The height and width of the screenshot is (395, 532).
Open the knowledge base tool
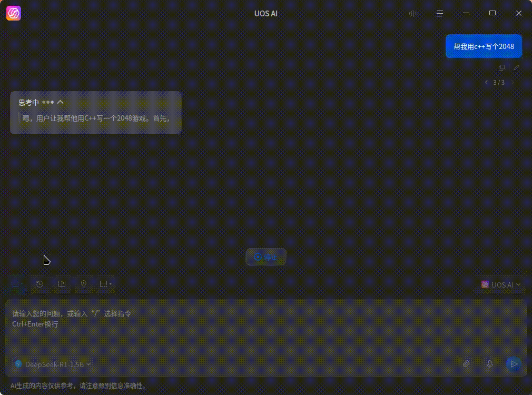(62, 284)
